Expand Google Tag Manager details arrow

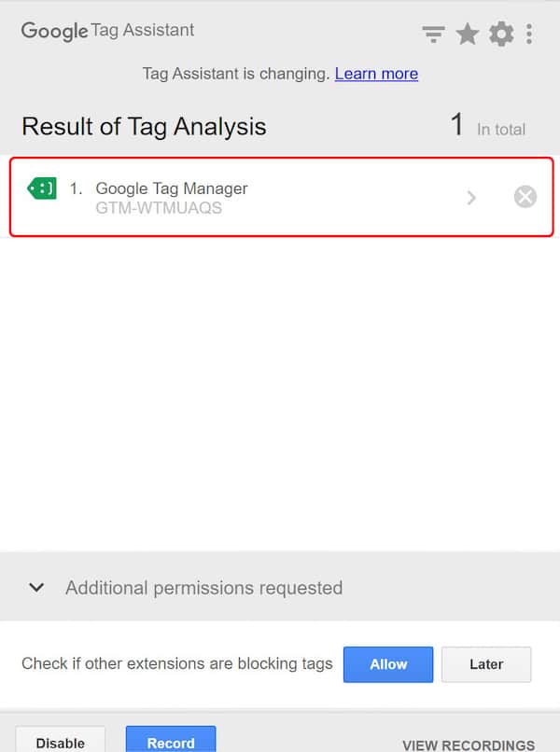[471, 197]
